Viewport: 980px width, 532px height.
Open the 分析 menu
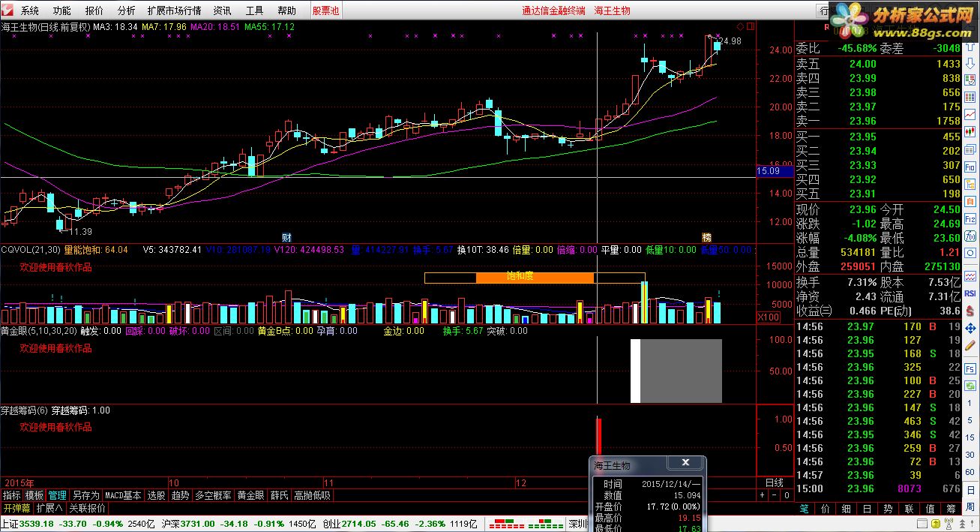127,11
